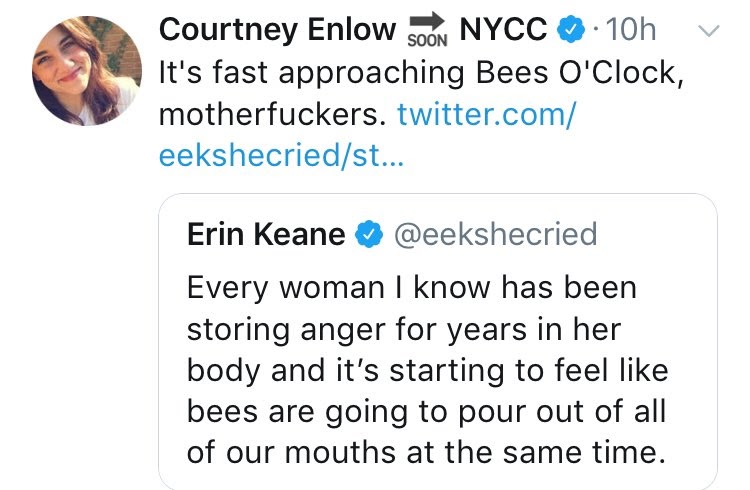750x490 pixels.
Task: Select the "It's fast approaching Bees O'Clock" line
Action: pyautogui.click(x=421, y=74)
